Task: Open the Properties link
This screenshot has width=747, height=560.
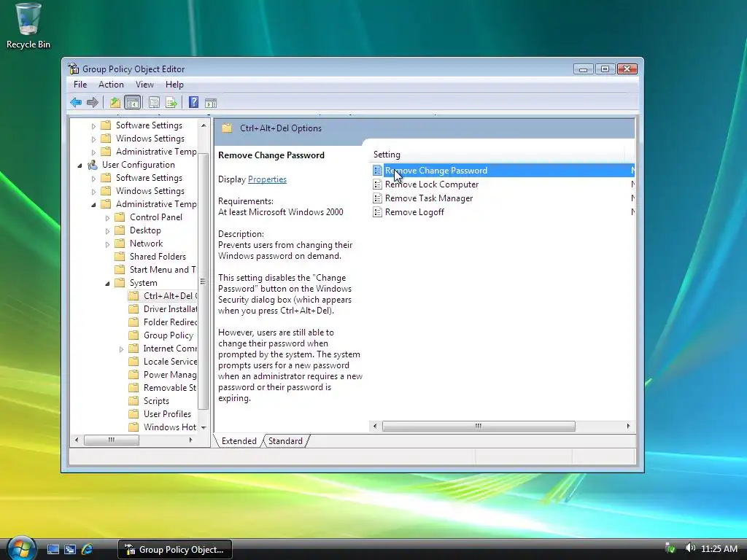Action: pyautogui.click(x=267, y=179)
